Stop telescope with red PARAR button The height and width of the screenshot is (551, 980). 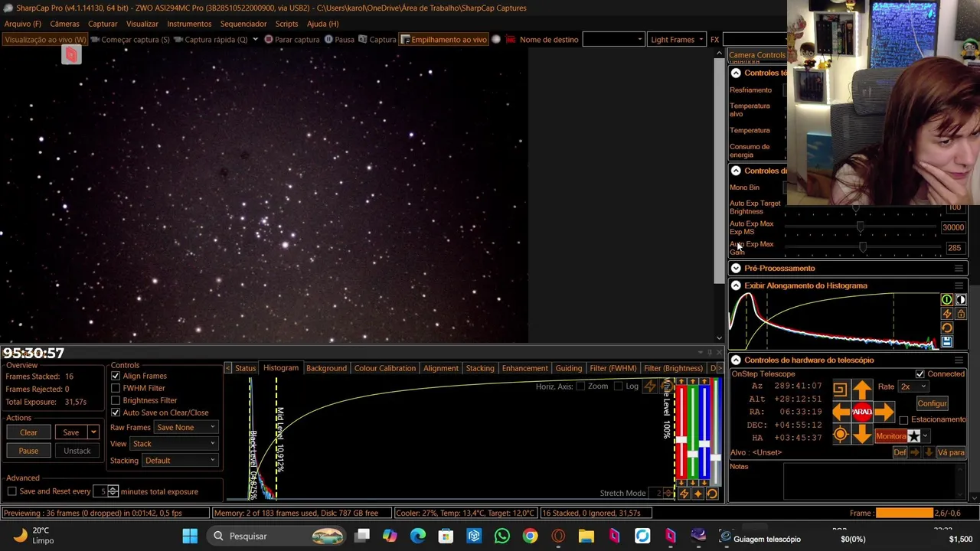tap(862, 412)
